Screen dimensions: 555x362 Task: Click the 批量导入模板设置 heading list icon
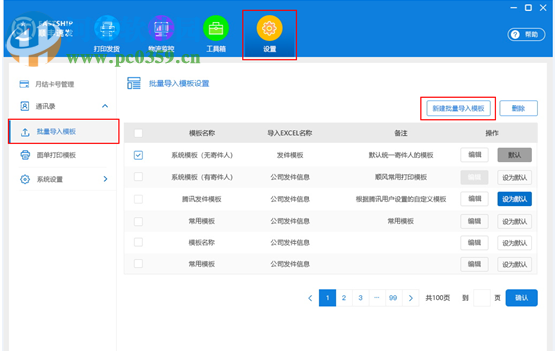(134, 84)
